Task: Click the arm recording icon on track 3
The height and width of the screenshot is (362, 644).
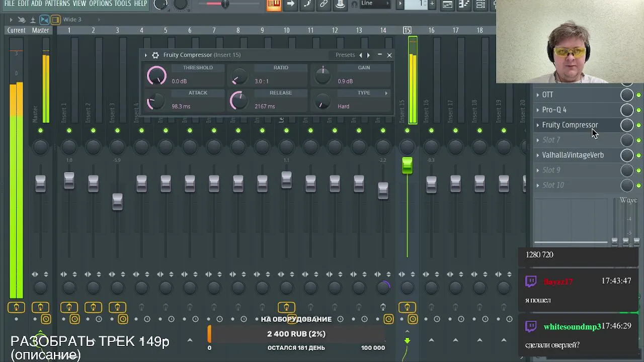Action: pyautogui.click(x=117, y=307)
